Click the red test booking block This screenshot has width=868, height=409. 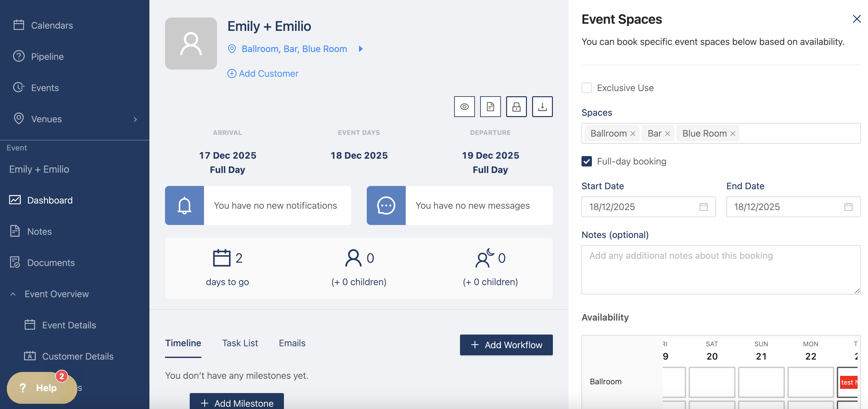[848, 382]
